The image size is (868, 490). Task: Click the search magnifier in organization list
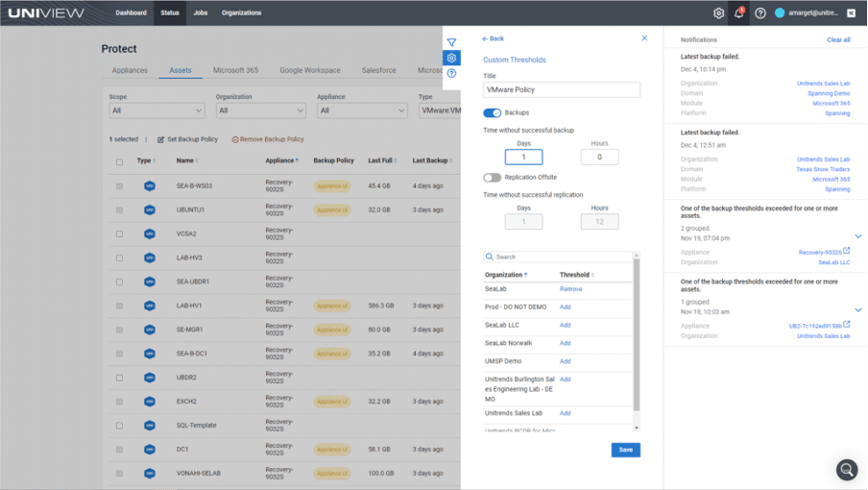click(490, 257)
